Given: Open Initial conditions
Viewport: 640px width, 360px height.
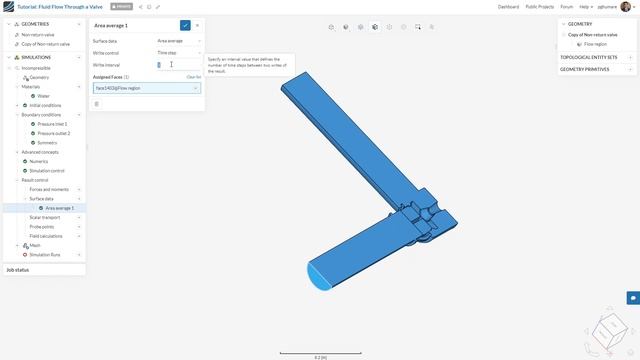Looking at the screenshot, I should 45,105.
